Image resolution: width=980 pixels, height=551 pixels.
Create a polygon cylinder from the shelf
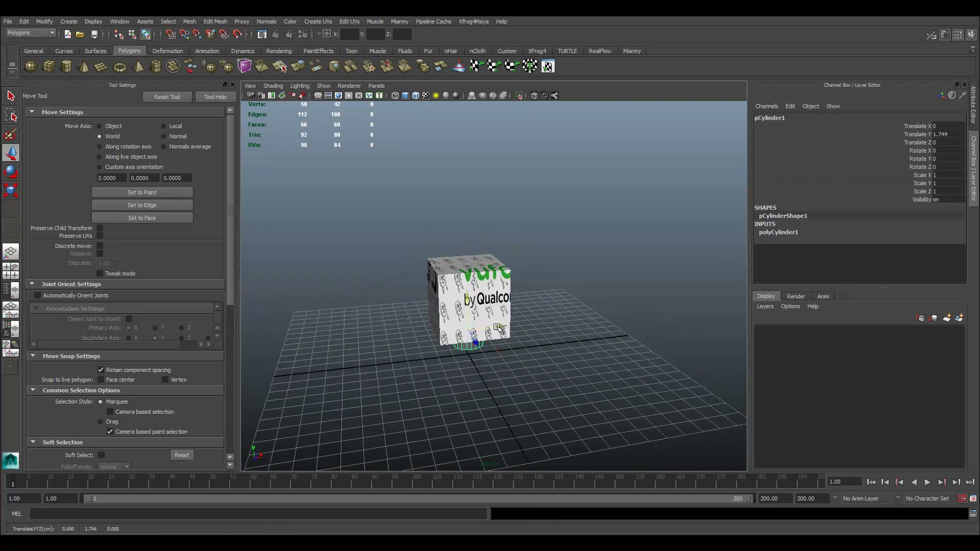66,66
